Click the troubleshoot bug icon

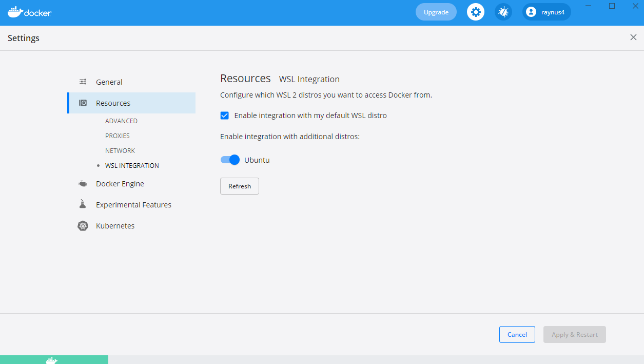(503, 12)
